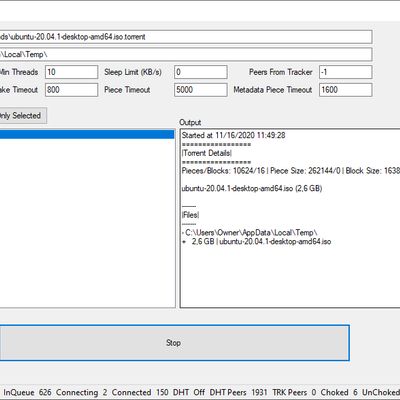Viewport: 400px width, 400px height.
Task: Focus the Peers From Tracker field
Action: [346, 72]
